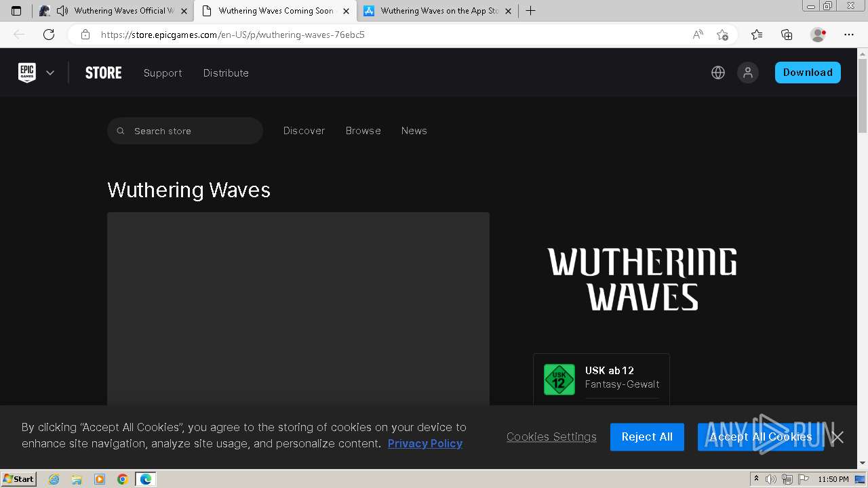This screenshot has height=488, width=868.
Task: Dismiss the cookie banner with X
Action: coord(837,437)
